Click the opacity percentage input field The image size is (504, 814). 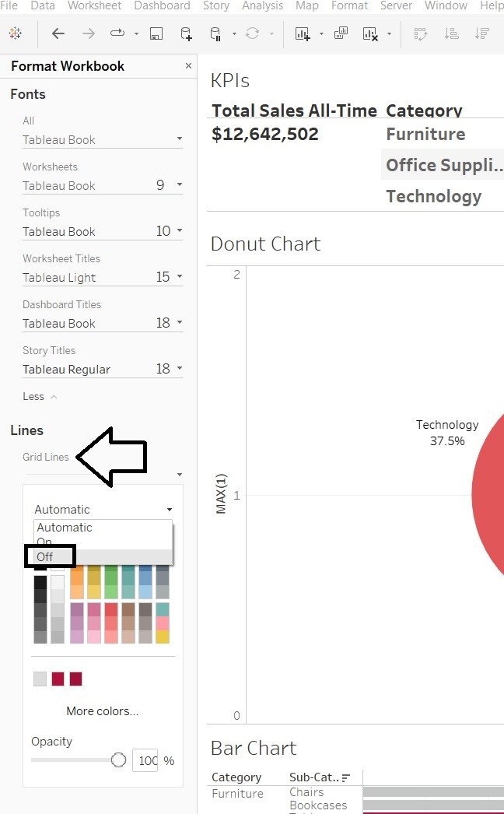tap(145, 760)
